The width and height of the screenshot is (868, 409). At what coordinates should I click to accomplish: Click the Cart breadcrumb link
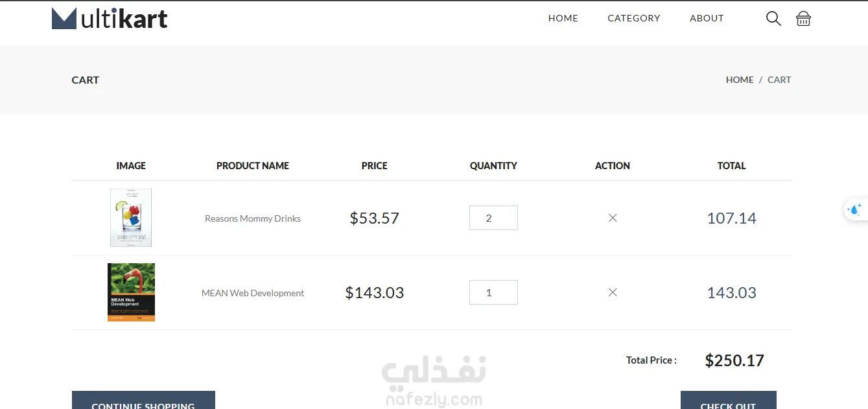pyautogui.click(x=779, y=80)
